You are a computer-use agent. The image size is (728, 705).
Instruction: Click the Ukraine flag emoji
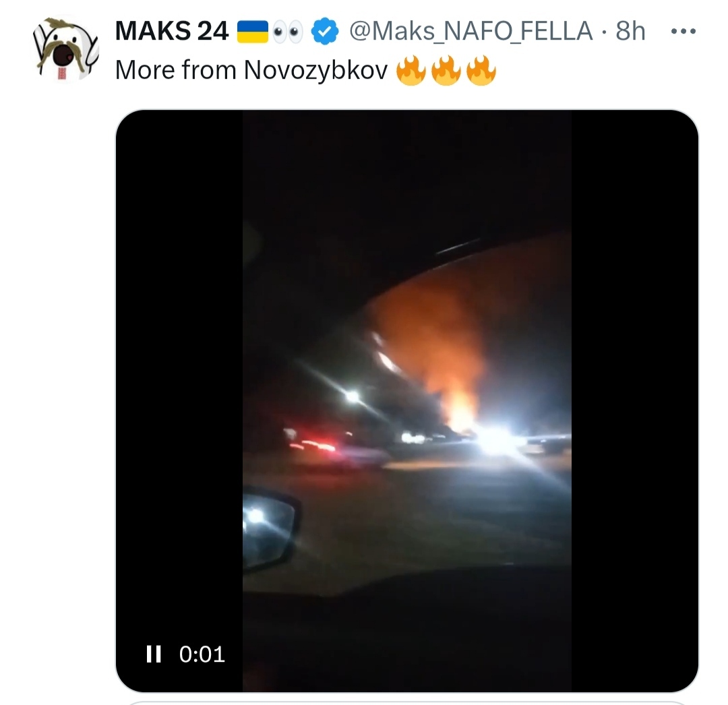pyautogui.click(x=253, y=31)
